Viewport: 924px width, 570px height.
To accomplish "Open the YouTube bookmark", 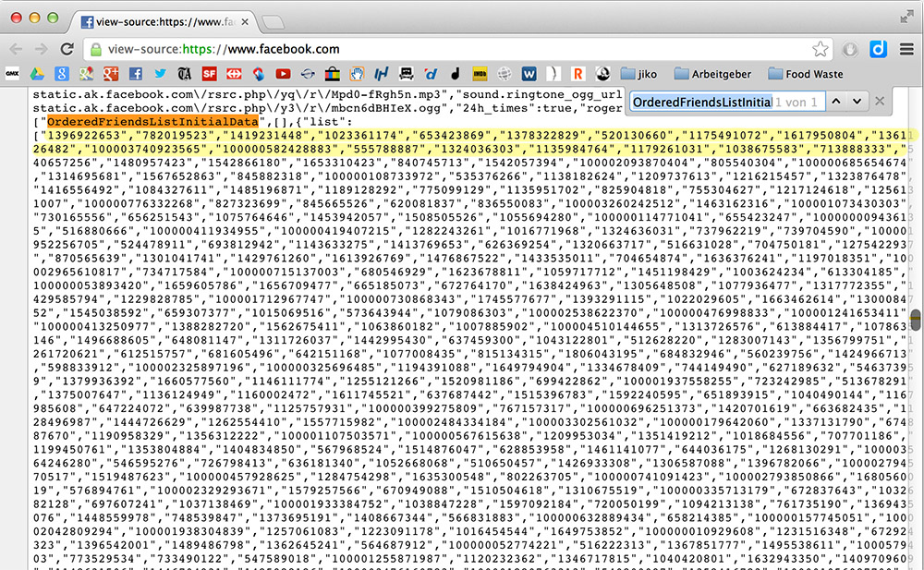I will [283, 74].
